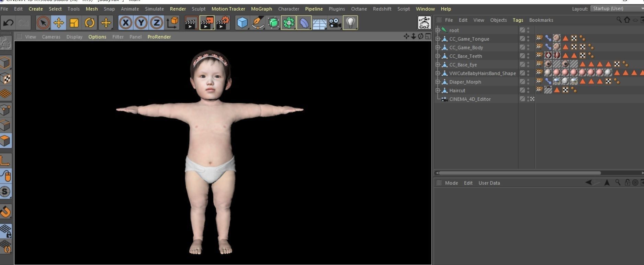Image resolution: width=644 pixels, height=265 pixels.
Task: Launch the GoZ plugin button
Action: pos(424,23)
